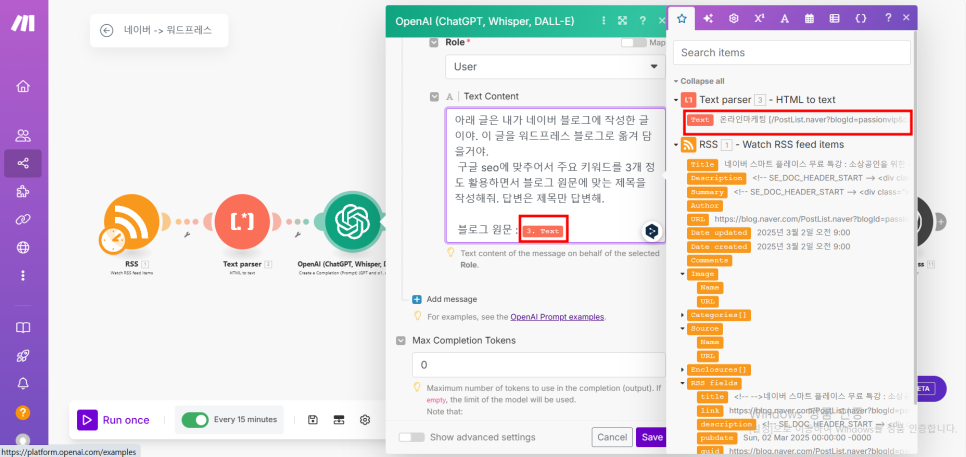Collapse the RSS Watch RSS feed items group
This screenshot has width=966, height=457.
(676, 145)
